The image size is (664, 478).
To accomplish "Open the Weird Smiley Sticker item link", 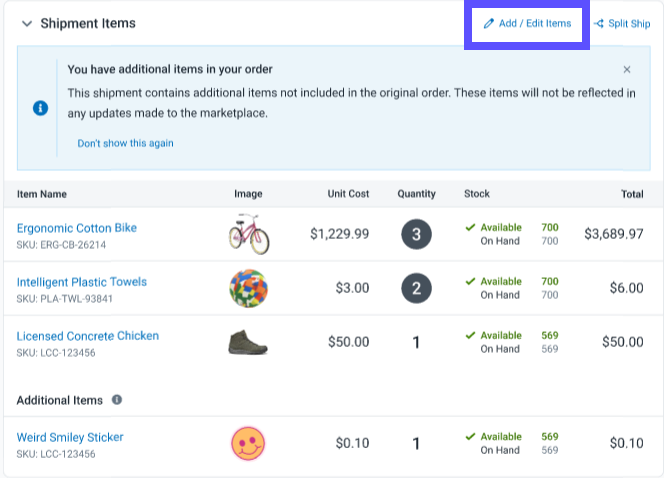I will click(x=70, y=437).
